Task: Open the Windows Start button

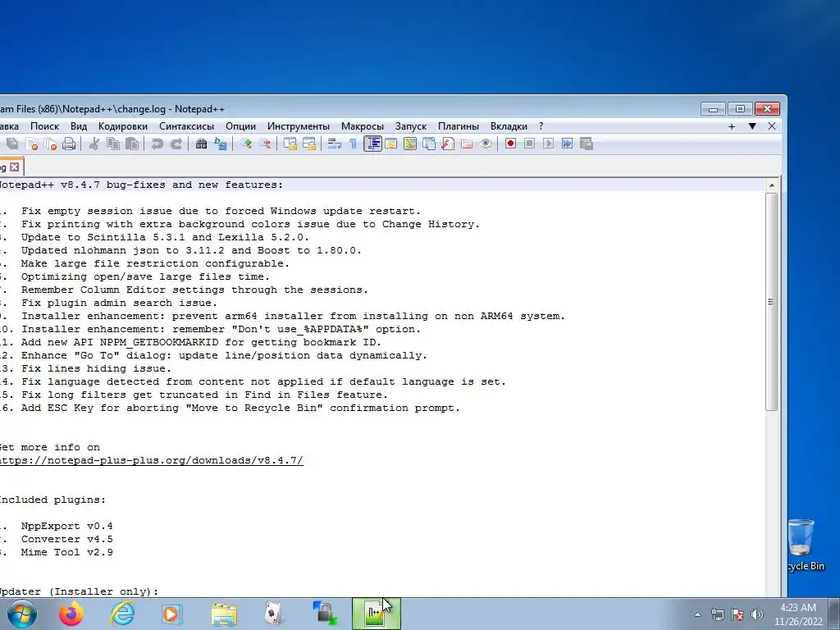Action: pyautogui.click(x=22, y=614)
